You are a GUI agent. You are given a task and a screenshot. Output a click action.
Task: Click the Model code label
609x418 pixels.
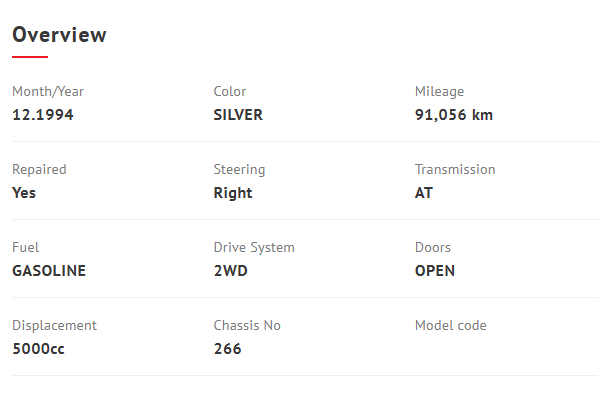(x=450, y=325)
